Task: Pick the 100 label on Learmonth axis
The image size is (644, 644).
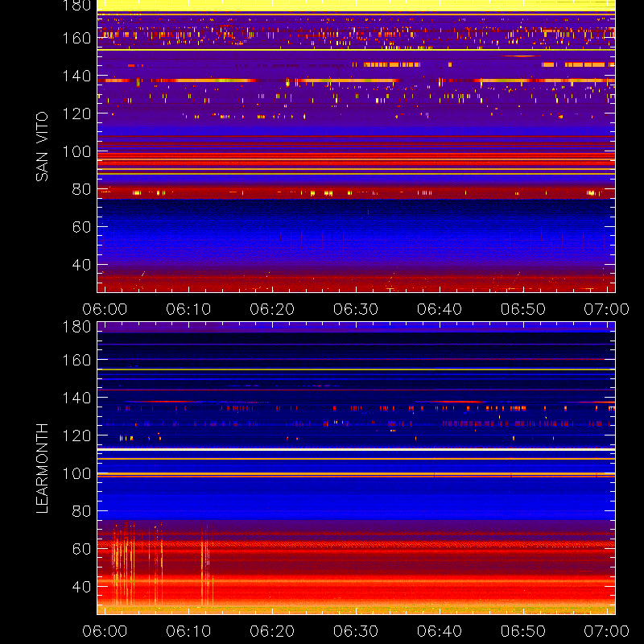Action: [x=76, y=473]
